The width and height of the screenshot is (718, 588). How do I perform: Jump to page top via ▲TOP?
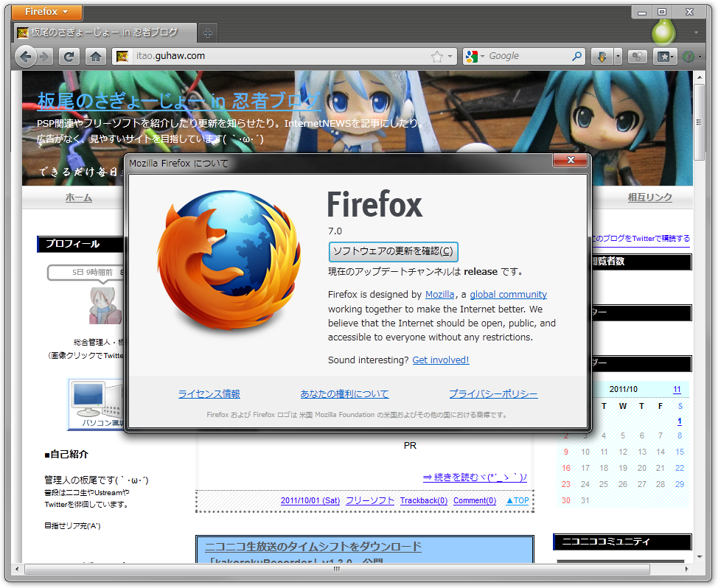(x=517, y=500)
